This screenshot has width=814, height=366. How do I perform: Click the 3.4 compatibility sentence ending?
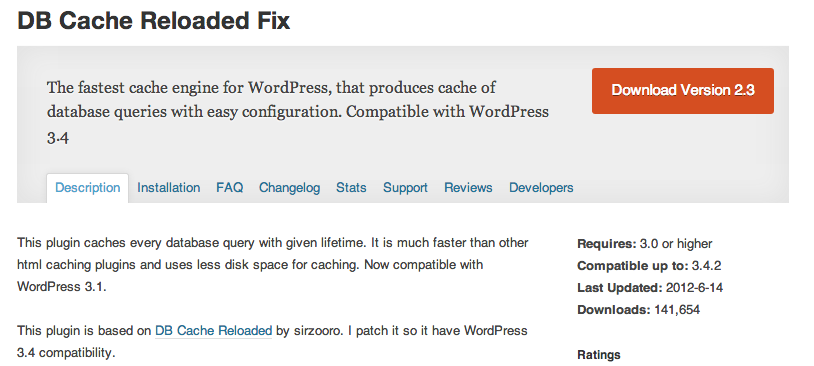point(65,353)
